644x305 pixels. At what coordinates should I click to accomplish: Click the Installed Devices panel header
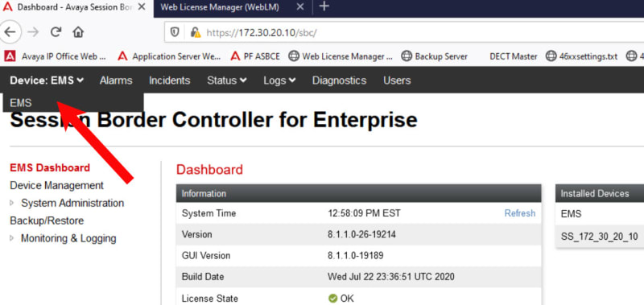(x=600, y=193)
